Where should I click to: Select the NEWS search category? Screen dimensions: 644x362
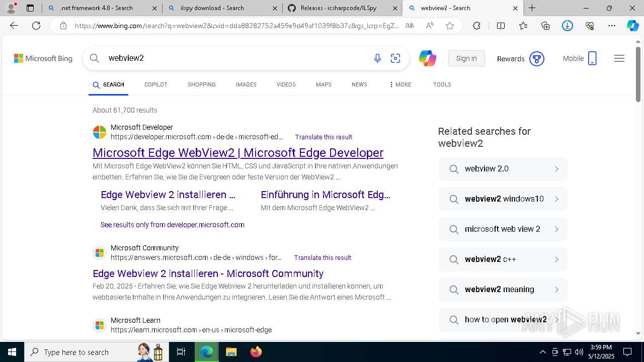click(359, 84)
